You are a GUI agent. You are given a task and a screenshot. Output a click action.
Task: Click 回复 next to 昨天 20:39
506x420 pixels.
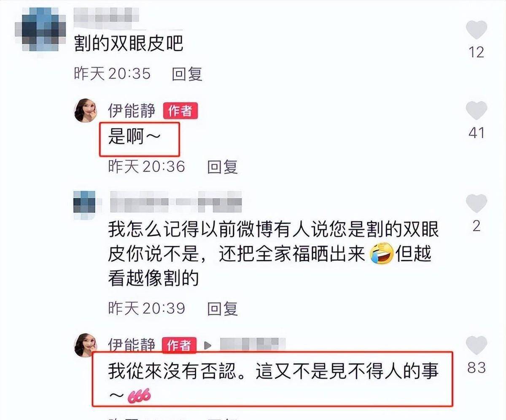point(223,309)
